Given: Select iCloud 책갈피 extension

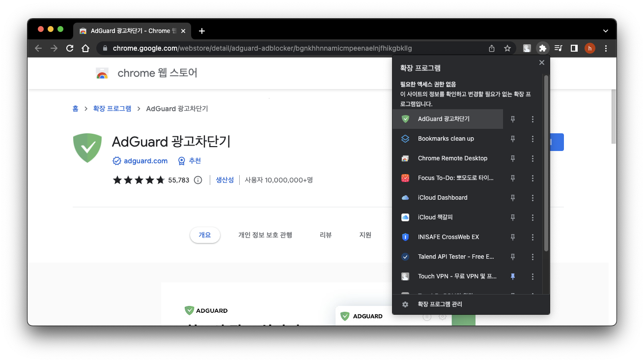Looking at the screenshot, I should click(x=448, y=217).
